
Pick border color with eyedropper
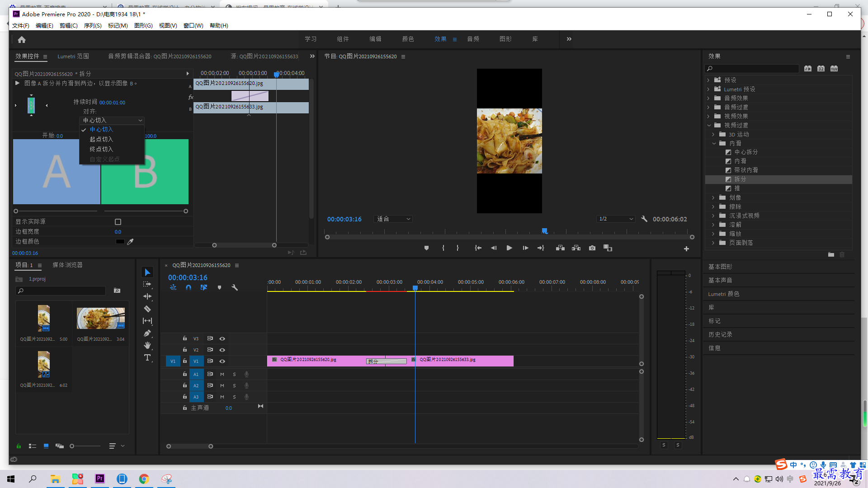click(130, 242)
